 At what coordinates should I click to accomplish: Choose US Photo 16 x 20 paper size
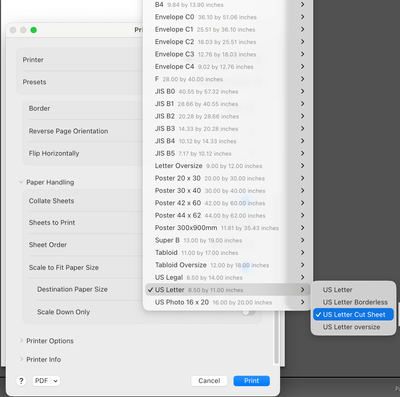click(x=228, y=302)
